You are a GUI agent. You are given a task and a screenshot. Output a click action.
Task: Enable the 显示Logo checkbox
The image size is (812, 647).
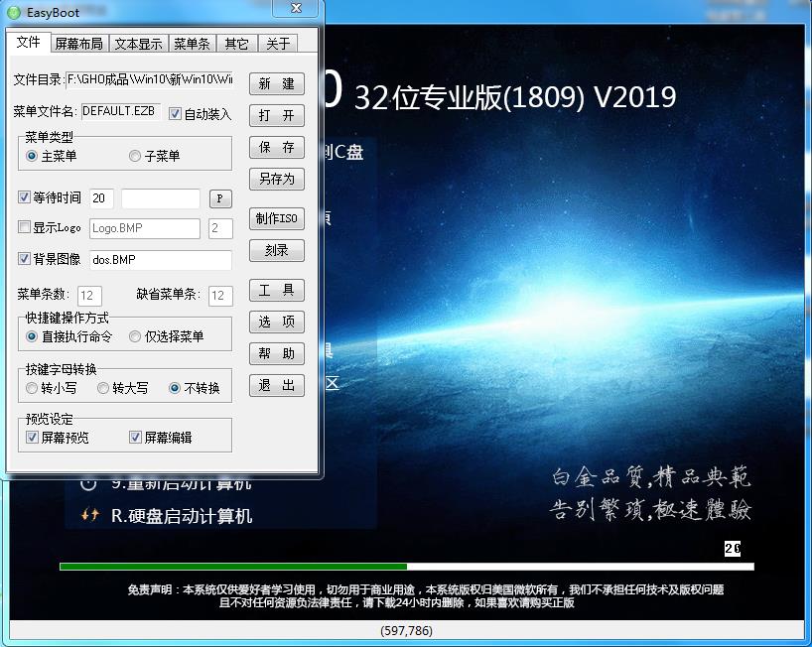(25, 228)
